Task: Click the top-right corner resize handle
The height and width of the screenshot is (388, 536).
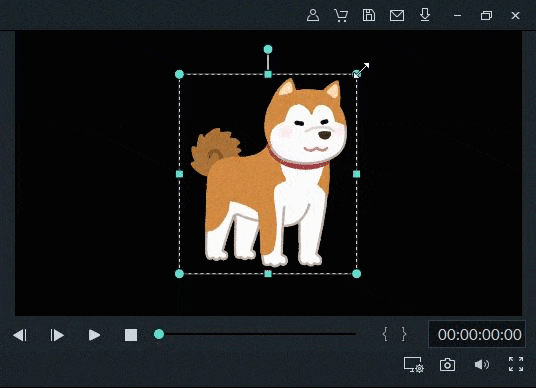Action: (357, 74)
